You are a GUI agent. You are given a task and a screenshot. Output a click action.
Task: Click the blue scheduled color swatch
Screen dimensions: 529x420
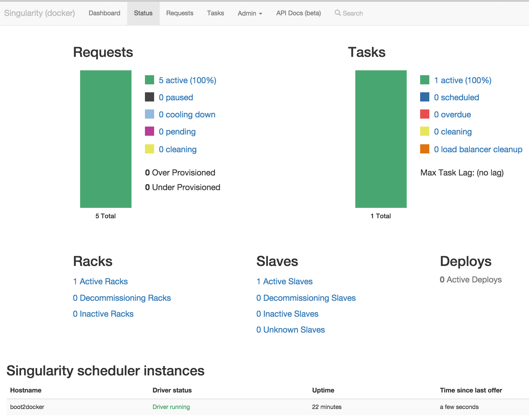(x=425, y=97)
